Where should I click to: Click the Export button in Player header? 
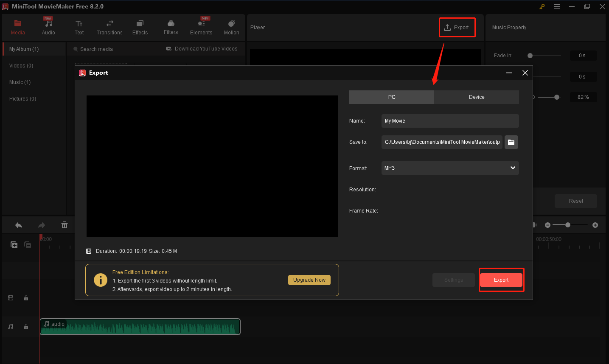(x=457, y=28)
